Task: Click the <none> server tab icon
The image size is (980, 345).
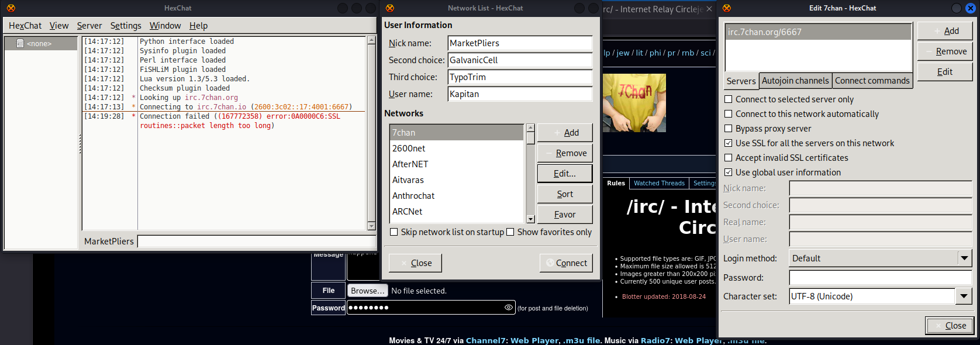Action: coord(20,44)
